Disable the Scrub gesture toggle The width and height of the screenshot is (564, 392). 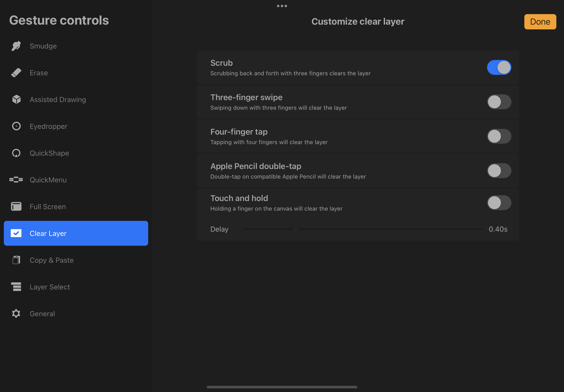499,68
